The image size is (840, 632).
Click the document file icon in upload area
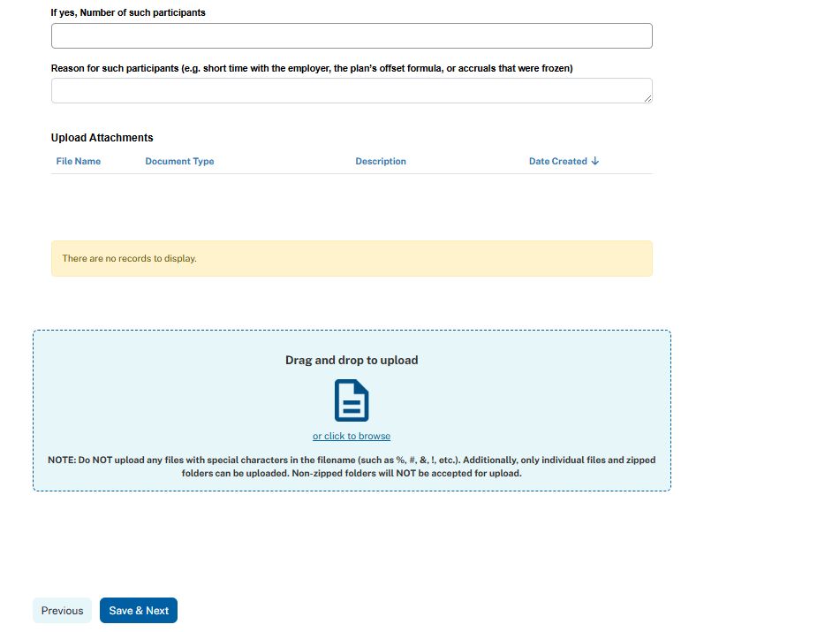pyautogui.click(x=351, y=400)
